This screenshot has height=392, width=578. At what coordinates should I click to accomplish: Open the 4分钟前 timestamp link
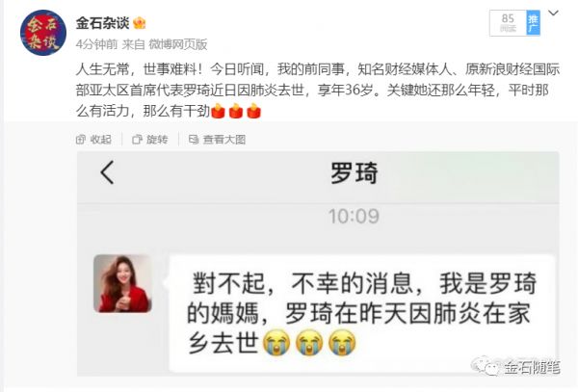(96, 44)
